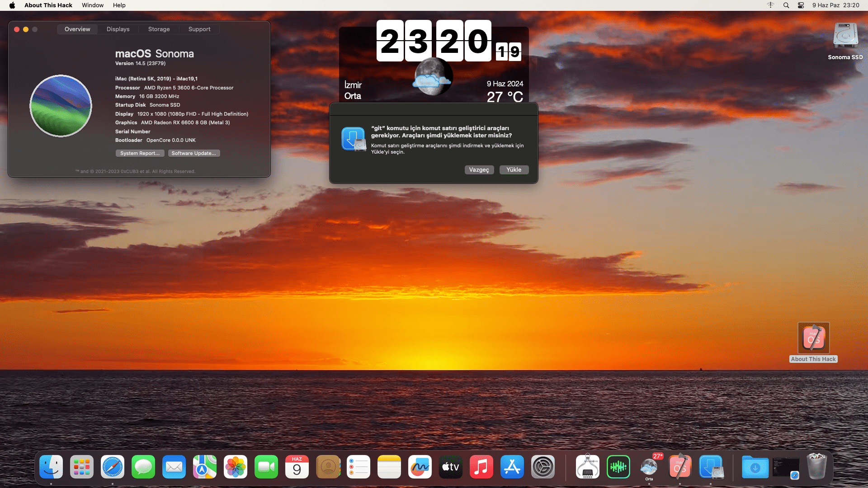This screenshot has width=868, height=488.
Task: Open Reminders app in dock
Action: [x=359, y=467]
